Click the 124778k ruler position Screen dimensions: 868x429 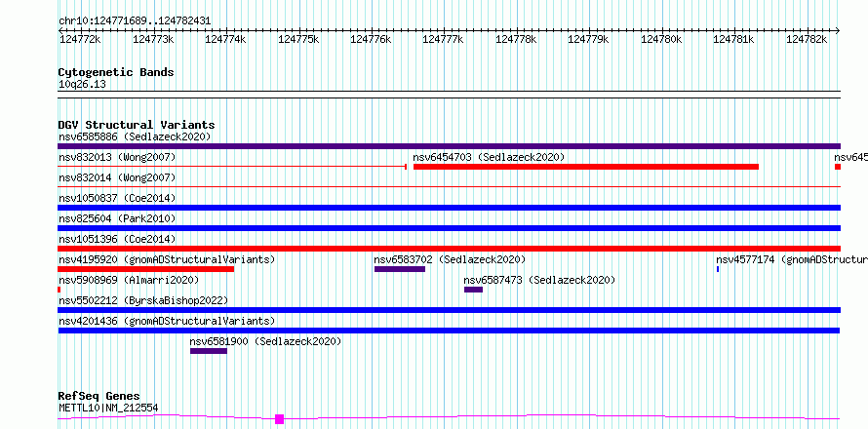click(x=517, y=39)
